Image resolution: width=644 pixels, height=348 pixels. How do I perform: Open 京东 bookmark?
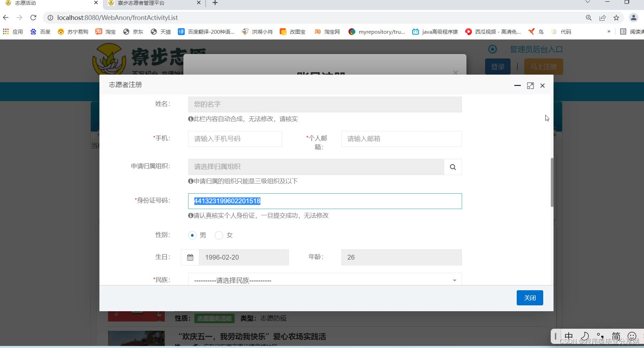(133, 32)
